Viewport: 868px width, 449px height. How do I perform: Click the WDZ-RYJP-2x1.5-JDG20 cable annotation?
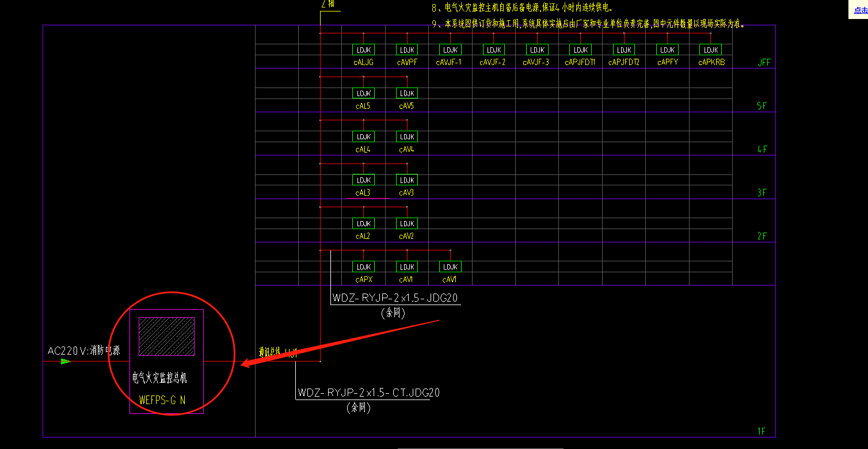[395, 298]
